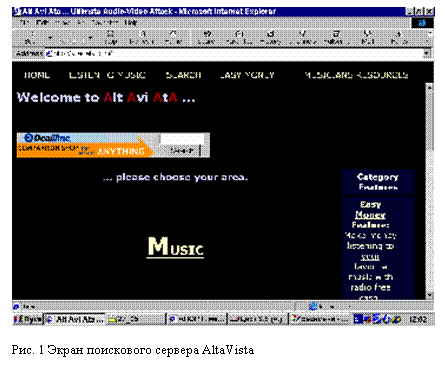Click the vertical scrollbar thumb
This screenshot has width=448, height=384.
pyautogui.click(x=430, y=121)
